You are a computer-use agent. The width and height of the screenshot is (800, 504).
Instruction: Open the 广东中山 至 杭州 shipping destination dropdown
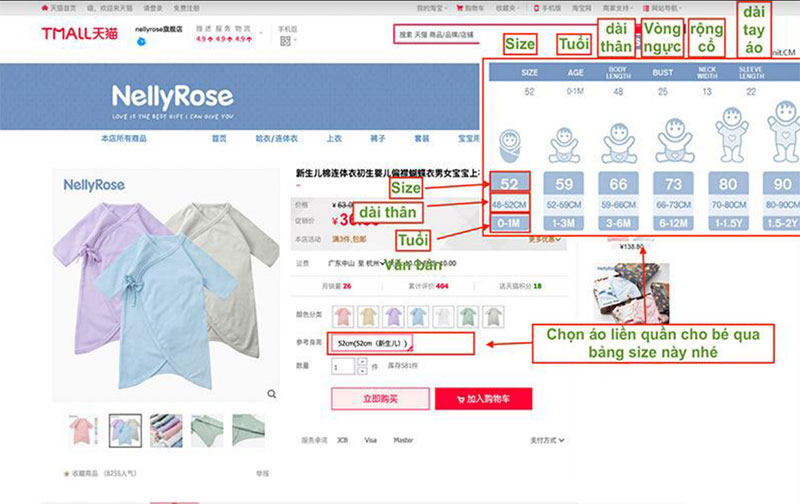click(x=357, y=263)
